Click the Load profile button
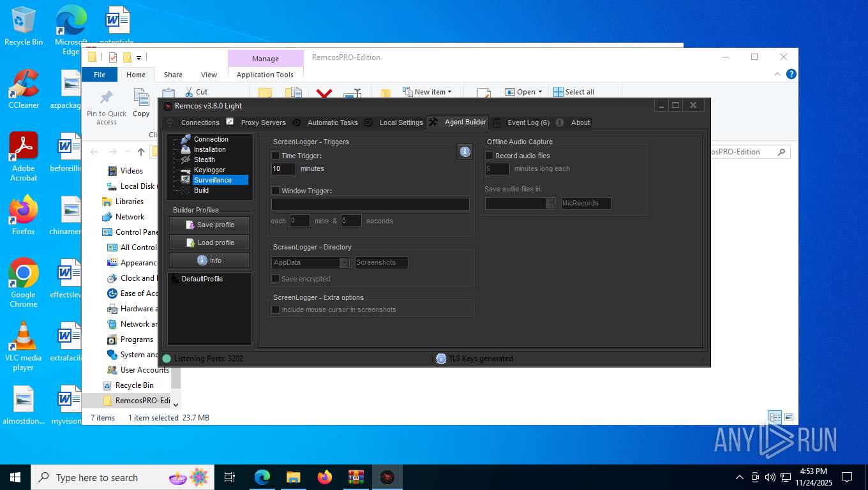This screenshot has height=490, width=868. (x=209, y=242)
